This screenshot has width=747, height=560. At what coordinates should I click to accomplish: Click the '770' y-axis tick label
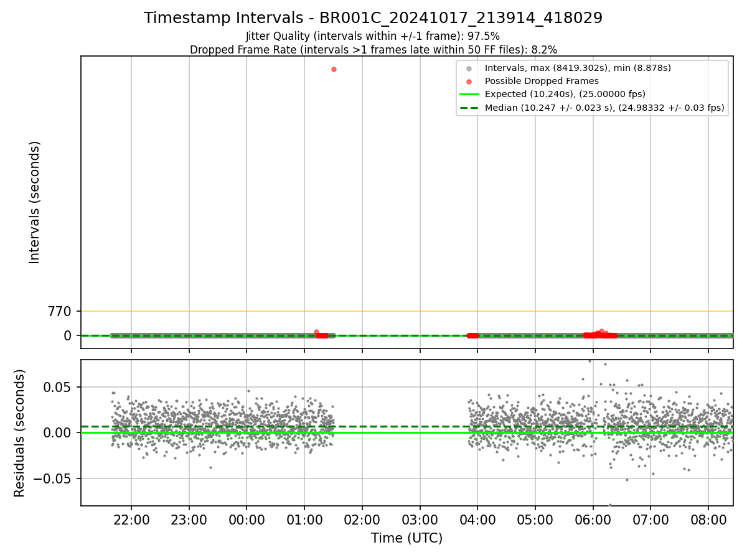pos(60,311)
